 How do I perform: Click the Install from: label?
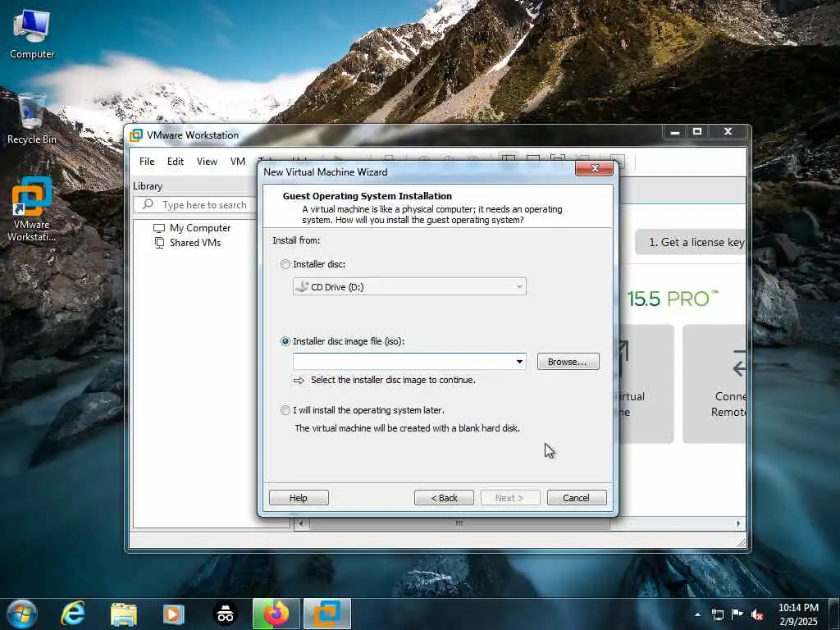(x=296, y=240)
